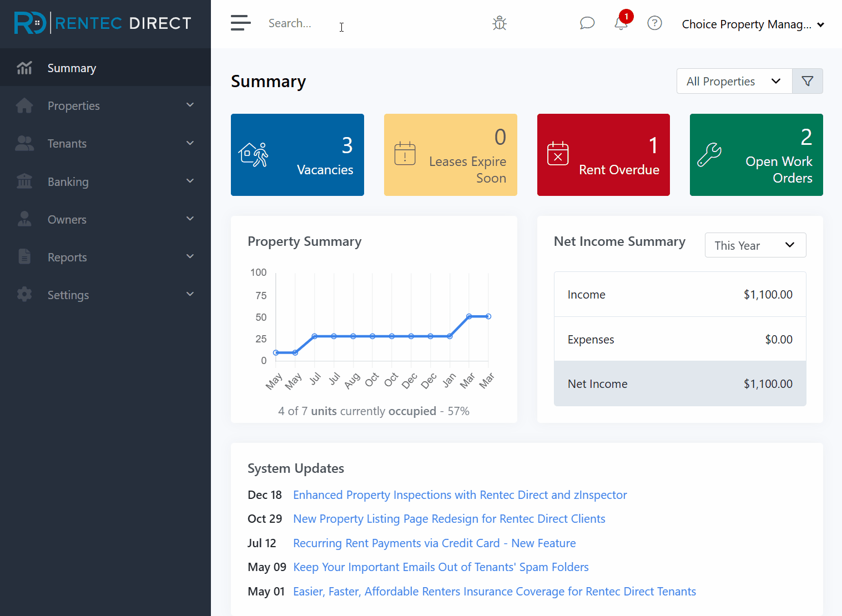The image size is (842, 616).
Task: Click the hamburger menu icon
Action: 240,23
